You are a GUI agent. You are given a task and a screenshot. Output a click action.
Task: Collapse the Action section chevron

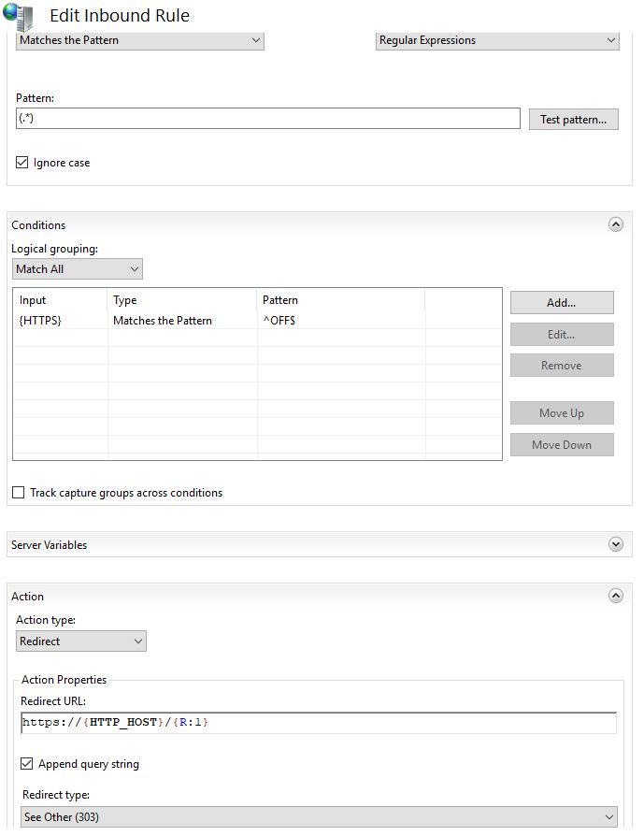click(616, 596)
